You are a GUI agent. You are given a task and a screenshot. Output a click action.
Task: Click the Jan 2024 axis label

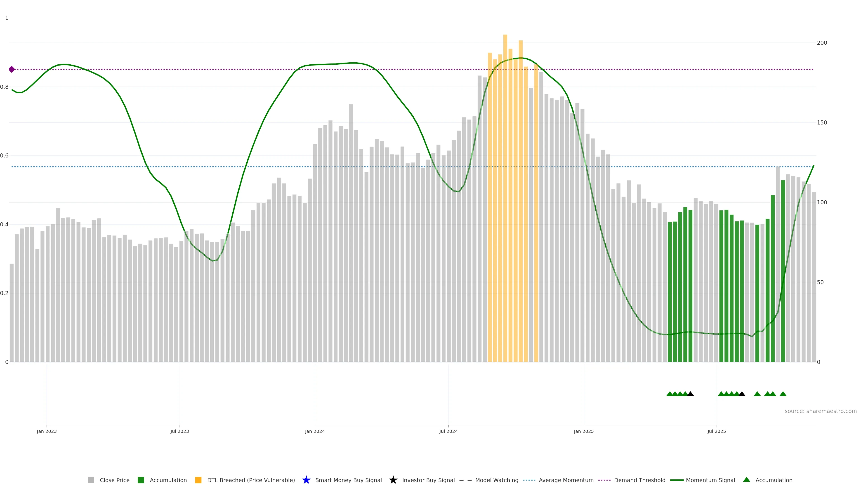[315, 431]
